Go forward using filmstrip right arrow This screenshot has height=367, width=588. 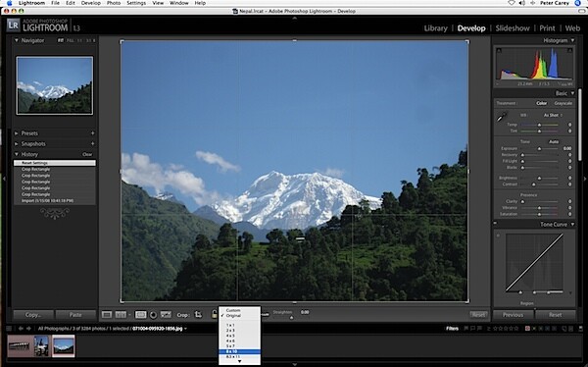coord(28,329)
